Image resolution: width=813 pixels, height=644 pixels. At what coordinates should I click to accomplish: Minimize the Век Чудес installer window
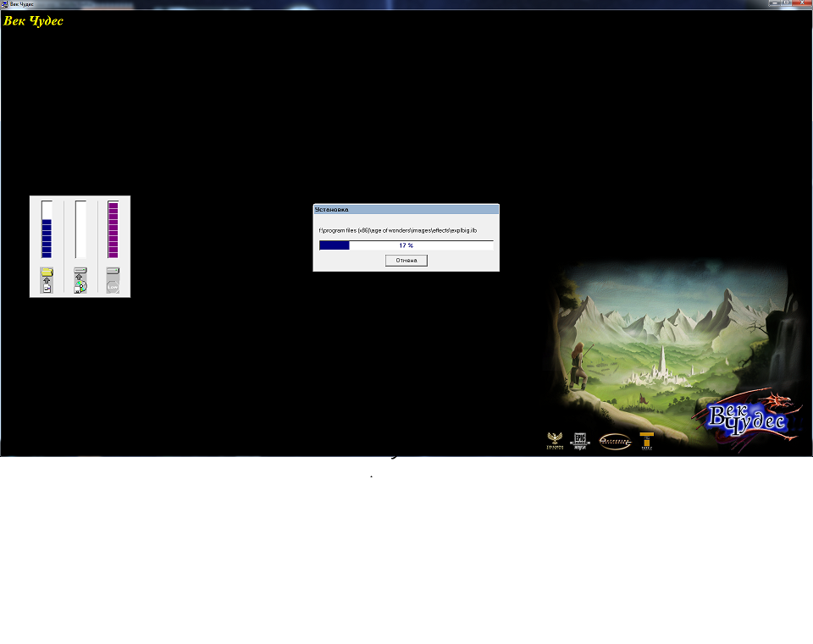click(x=773, y=3)
